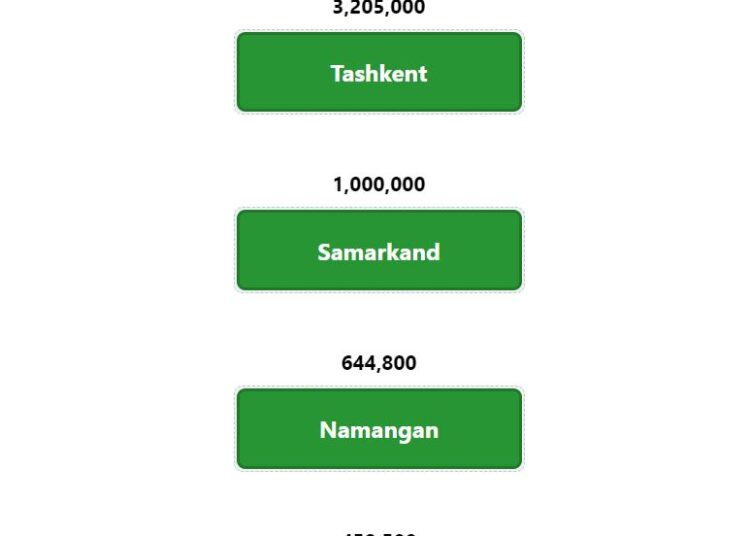This screenshot has height=536, width=750.
Task: Choose the Namangan button
Action: [x=379, y=429]
